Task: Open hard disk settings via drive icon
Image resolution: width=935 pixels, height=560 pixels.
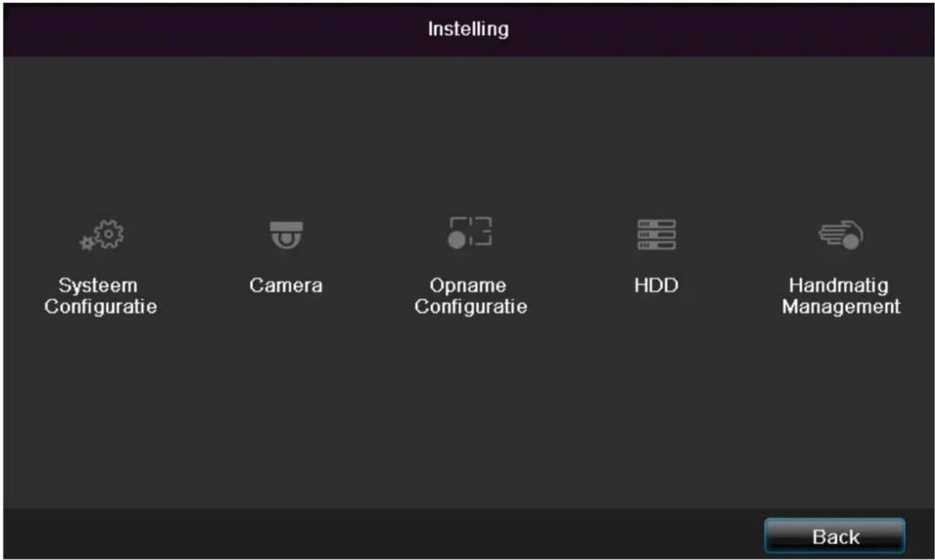Action: tap(656, 235)
